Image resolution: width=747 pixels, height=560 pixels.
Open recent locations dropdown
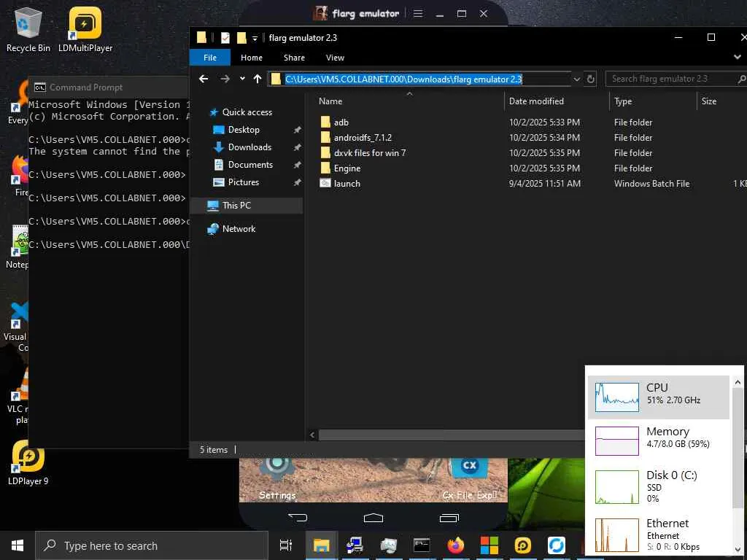tap(242, 79)
